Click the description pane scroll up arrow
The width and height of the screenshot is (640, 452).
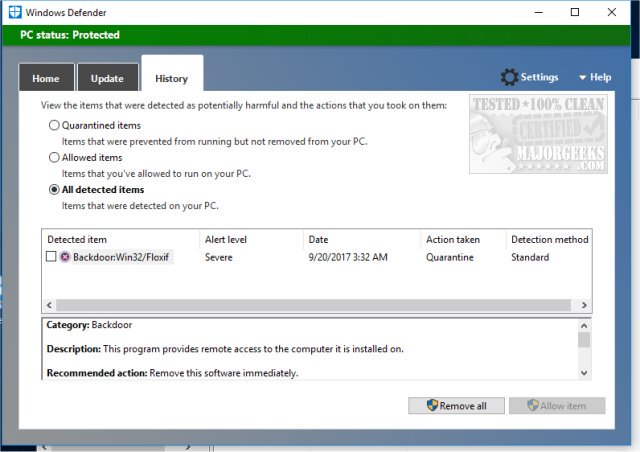pos(584,326)
